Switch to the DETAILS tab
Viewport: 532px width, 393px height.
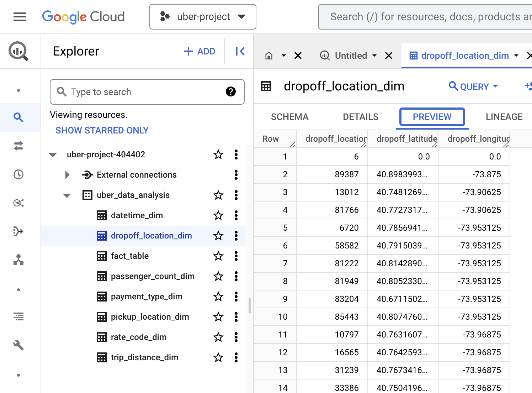[x=360, y=117]
